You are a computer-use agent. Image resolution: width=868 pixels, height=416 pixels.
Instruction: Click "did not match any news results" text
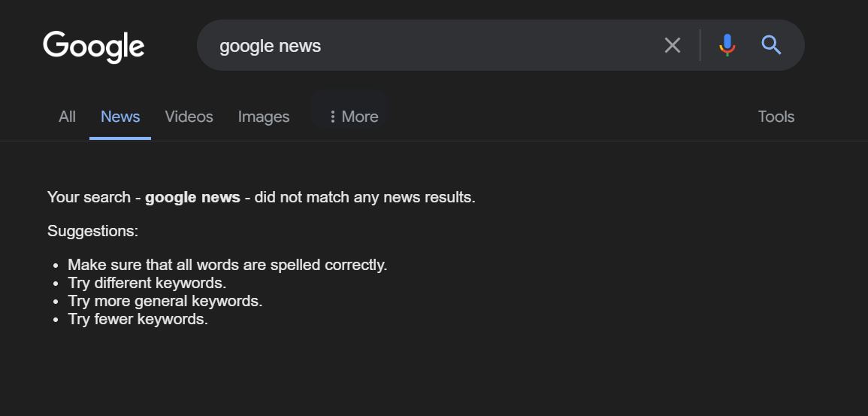pyautogui.click(x=364, y=197)
